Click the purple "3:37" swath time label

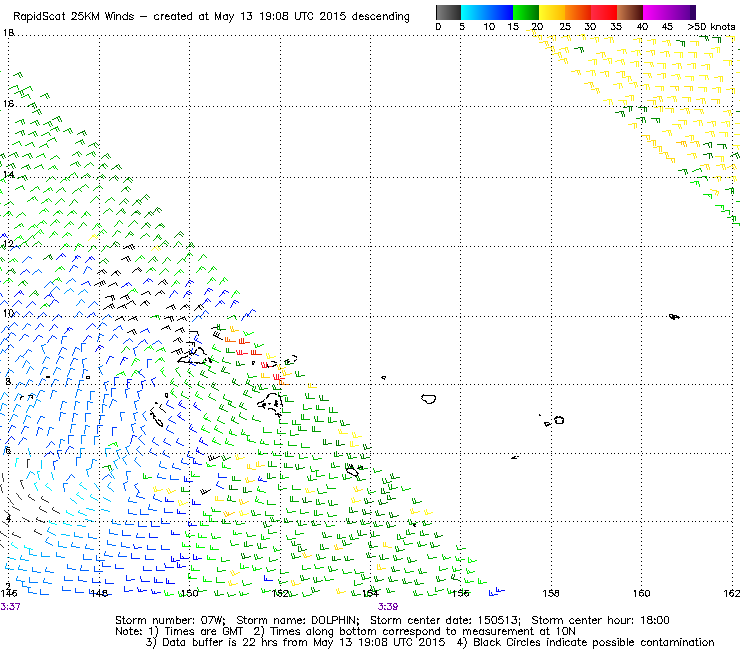10,607
